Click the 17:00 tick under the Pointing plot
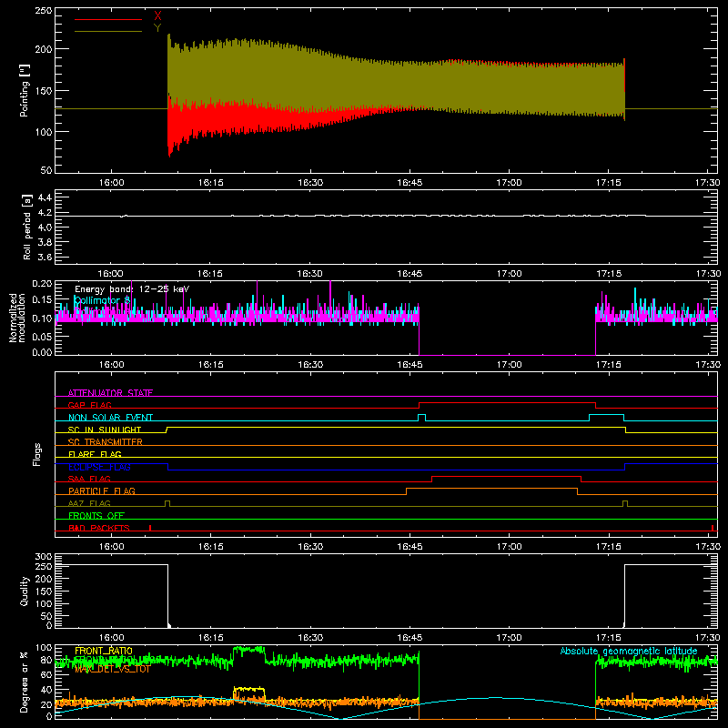The height and width of the screenshot is (728, 728). 509,183
